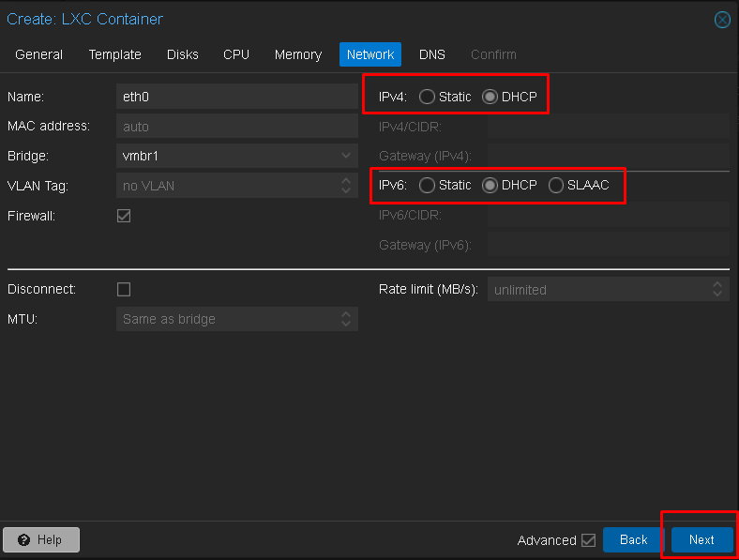Click the Back button
The height and width of the screenshot is (560, 739).
point(633,539)
